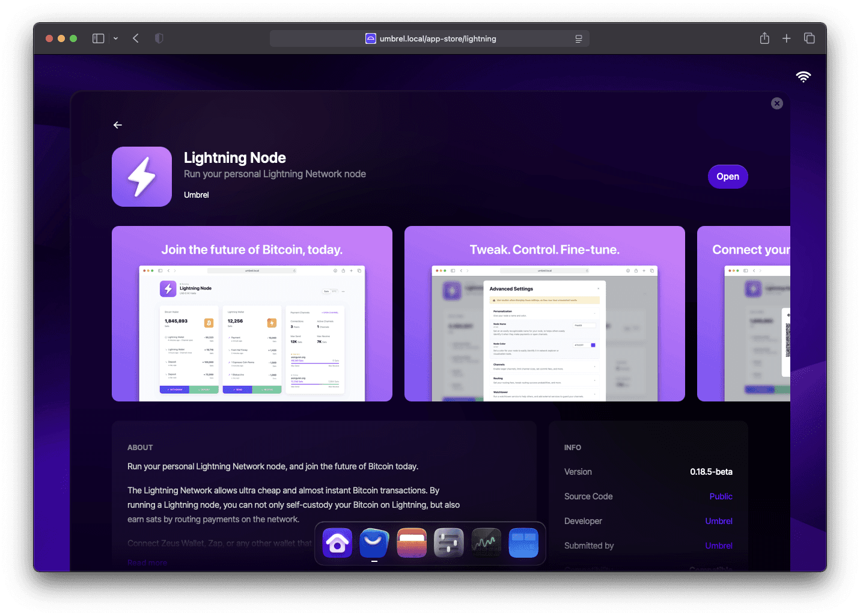The image size is (860, 616).
Task: Open the orange folder icon in the dock
Action: tap(412, 543)
